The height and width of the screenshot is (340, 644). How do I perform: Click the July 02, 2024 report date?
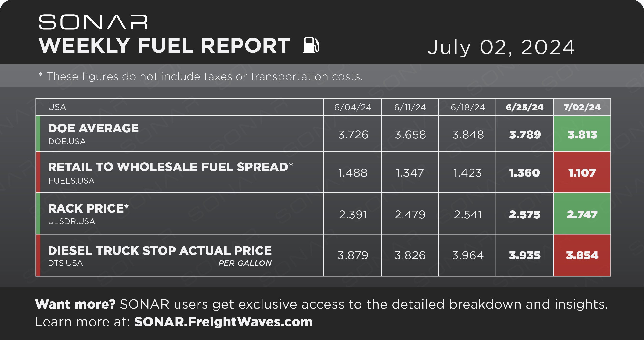coord(501,47)
